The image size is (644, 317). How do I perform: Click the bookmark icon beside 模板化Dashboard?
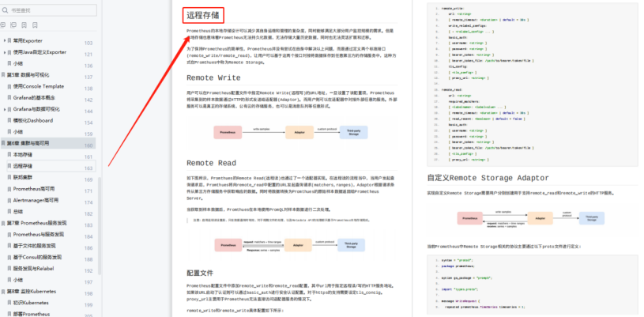9,120
